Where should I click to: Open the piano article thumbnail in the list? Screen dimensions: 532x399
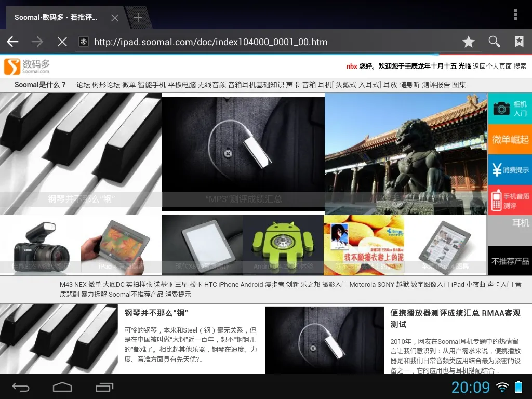point(59,339)
